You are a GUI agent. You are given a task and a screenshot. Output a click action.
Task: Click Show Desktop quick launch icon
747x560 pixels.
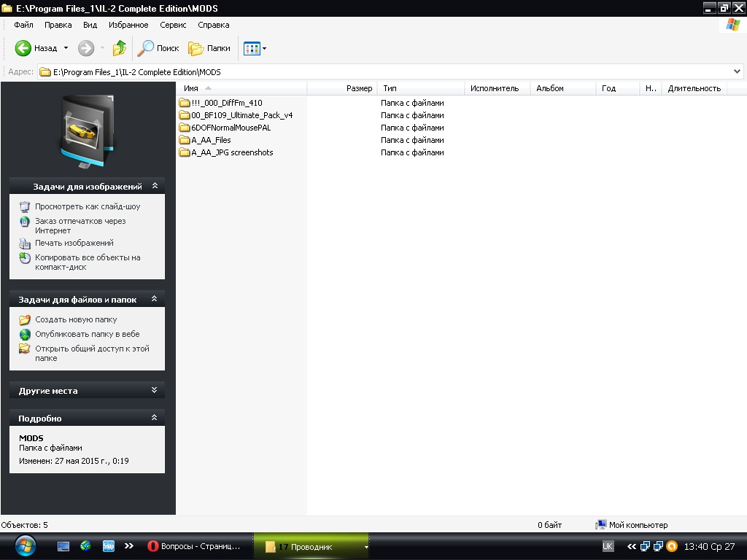pos(63,546)
